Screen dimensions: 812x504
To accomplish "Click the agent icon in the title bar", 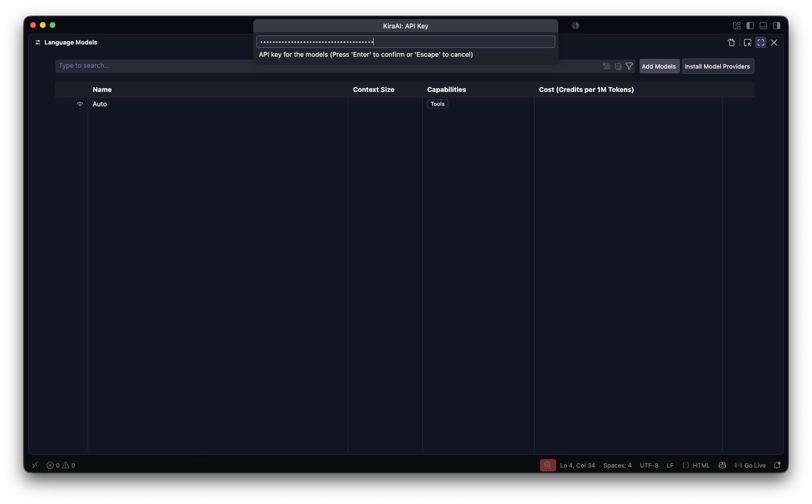I will (575, 26).
